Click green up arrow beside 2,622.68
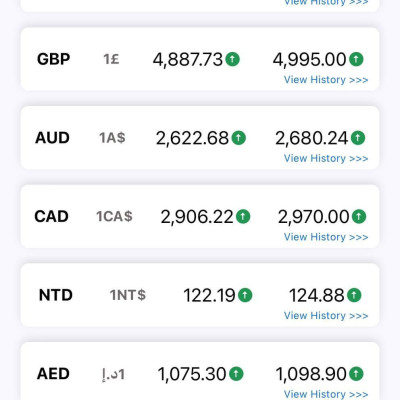The width and height of the screenshot is (400, 400). (x=239, y=138)
